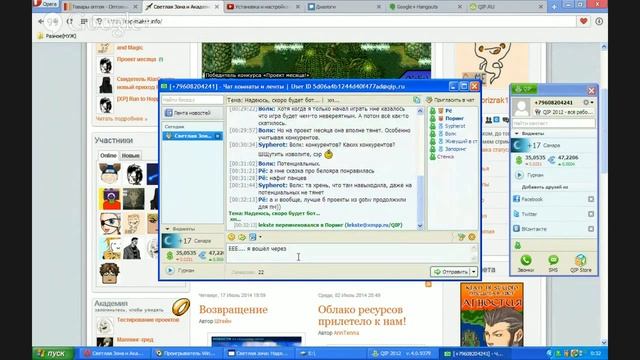Collapse Виджеты section in the QIP contact window
This screenshot has height=360, width=640.
tap(517, 133)
